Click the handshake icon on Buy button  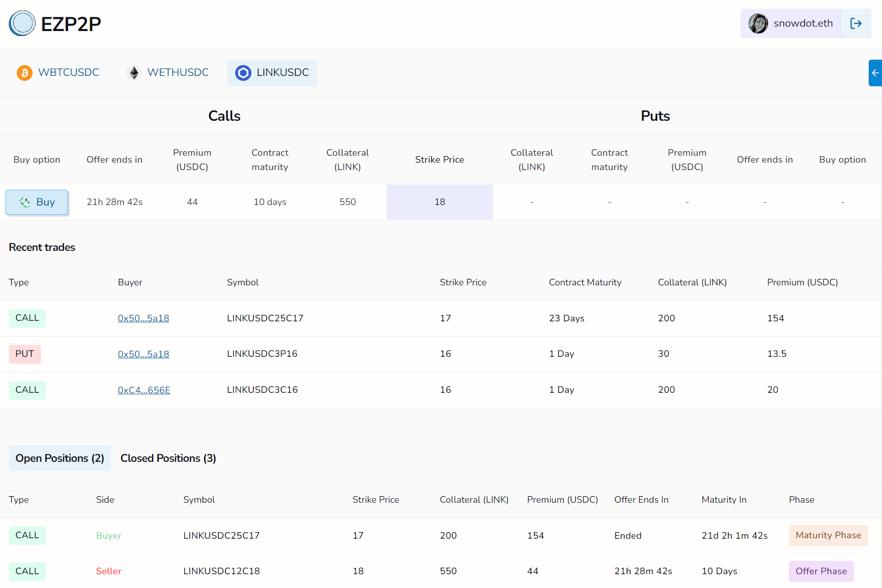click(x=25, y=202)
